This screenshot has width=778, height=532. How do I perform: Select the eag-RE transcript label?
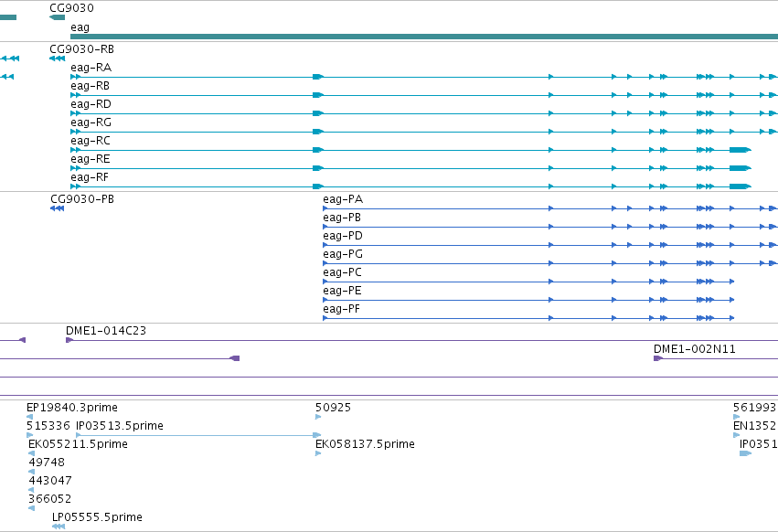91,159
